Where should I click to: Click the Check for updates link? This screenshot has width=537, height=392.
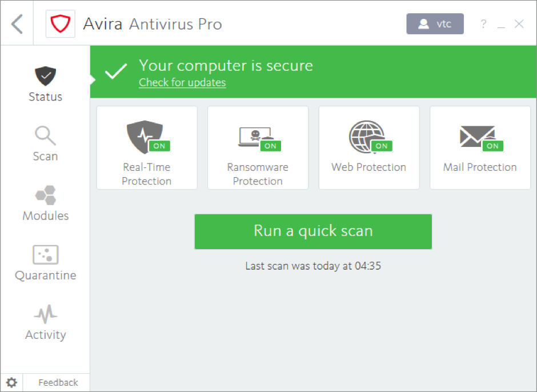click(182, 82)
